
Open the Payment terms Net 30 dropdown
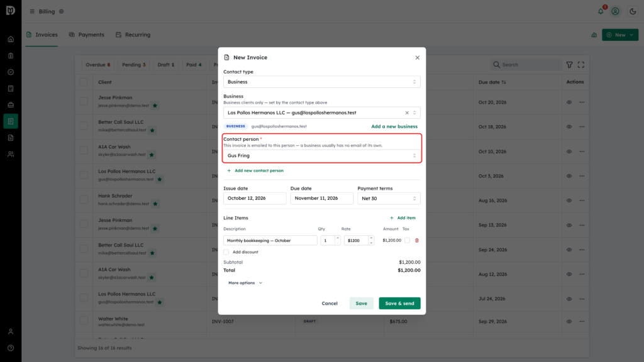(389, 198)
